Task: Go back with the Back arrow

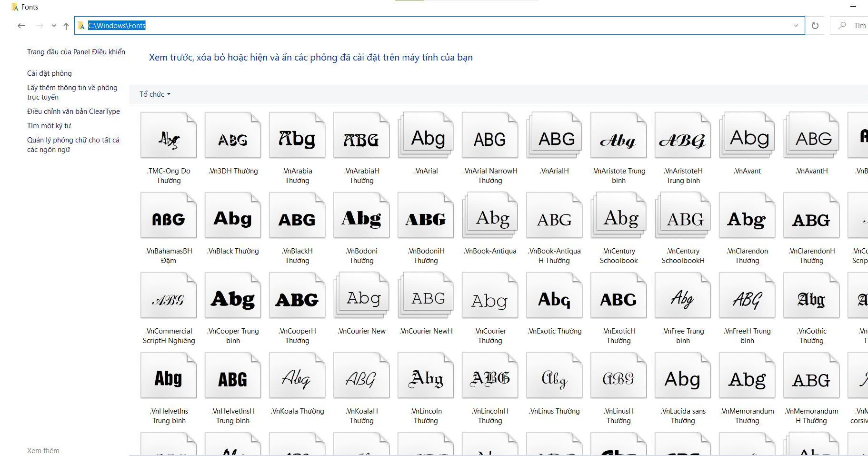Action: coord(21,26)
